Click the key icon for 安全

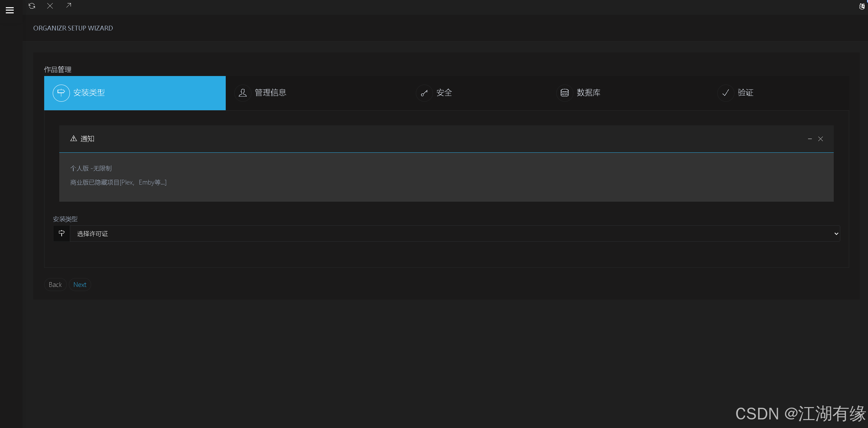424,93
